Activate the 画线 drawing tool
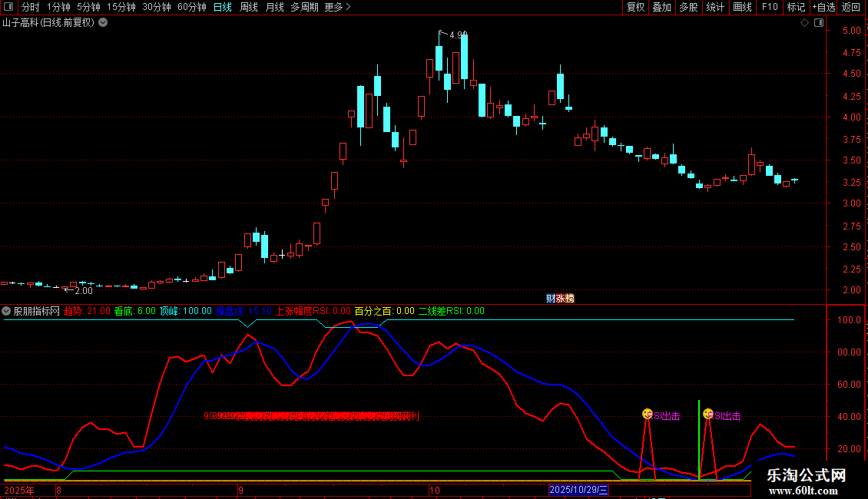 (742, 7)
